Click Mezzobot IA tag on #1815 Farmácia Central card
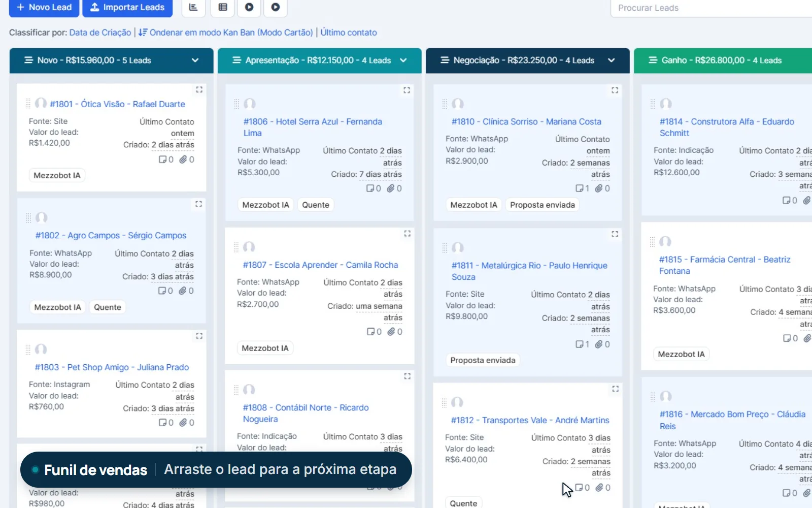812x508 pixels. (x=681, y=354)
